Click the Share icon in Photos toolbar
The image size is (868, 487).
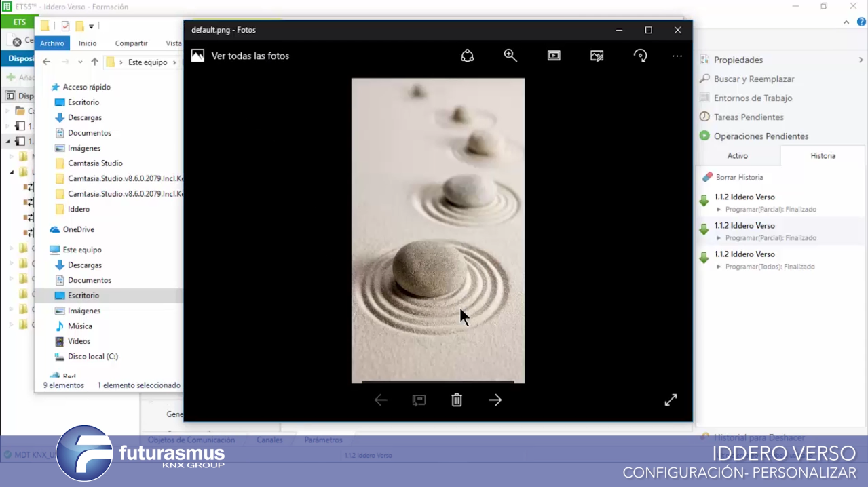pyautogui.click(x=467, y=56)
